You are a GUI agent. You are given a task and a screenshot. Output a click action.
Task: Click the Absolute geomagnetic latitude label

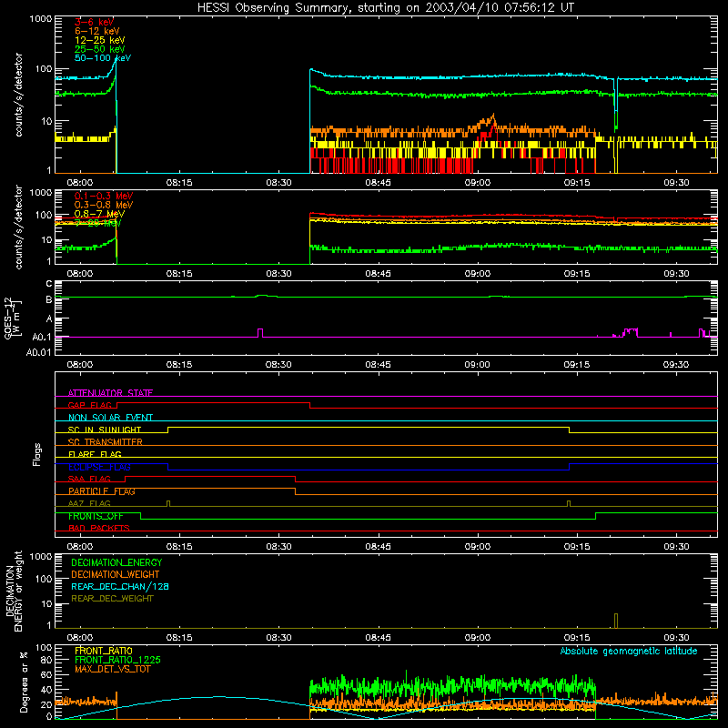click(629, 652)
